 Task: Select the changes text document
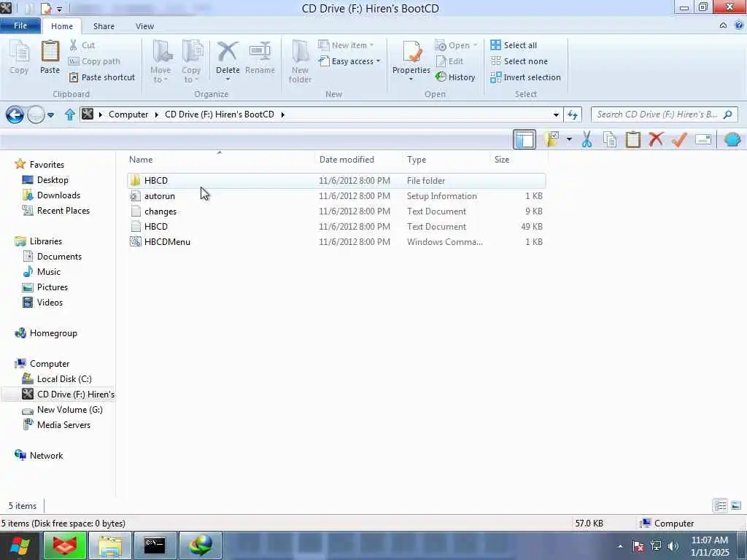point(336,211)
